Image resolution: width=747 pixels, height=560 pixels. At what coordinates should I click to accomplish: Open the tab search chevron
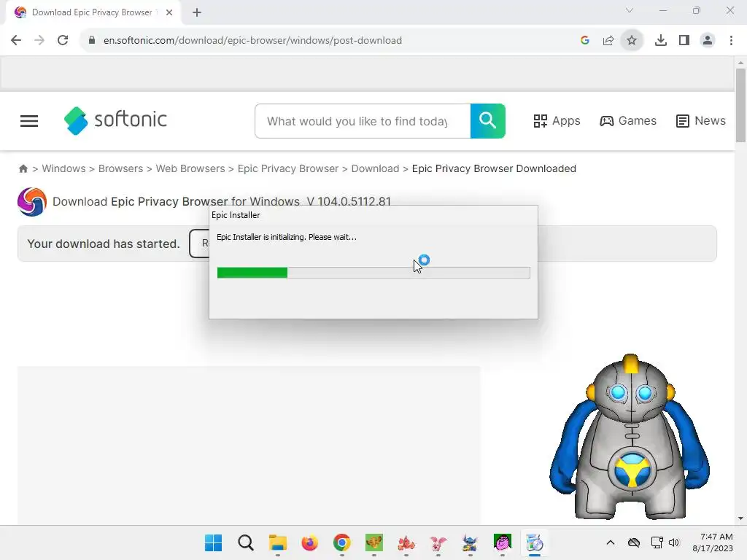tap(630, 10)
